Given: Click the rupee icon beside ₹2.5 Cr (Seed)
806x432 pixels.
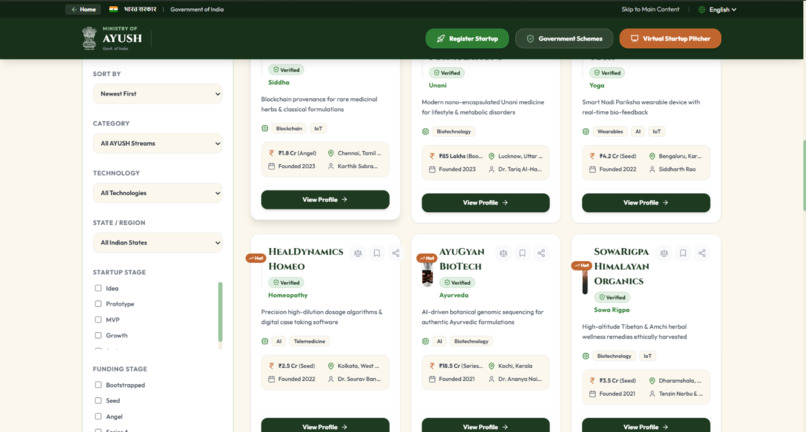Looking at the screenshot, I should pyautogui.click(x=271, y=366).
